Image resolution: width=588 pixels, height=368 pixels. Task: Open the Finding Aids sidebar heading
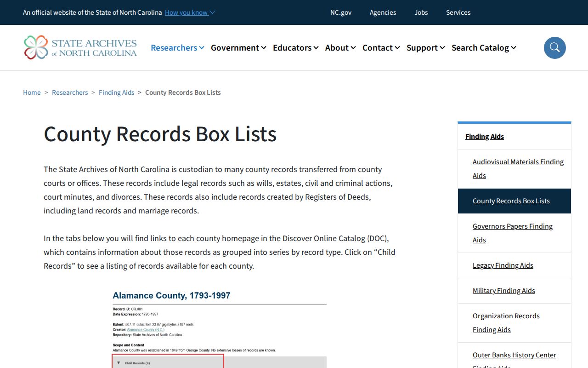coord(485,137)
